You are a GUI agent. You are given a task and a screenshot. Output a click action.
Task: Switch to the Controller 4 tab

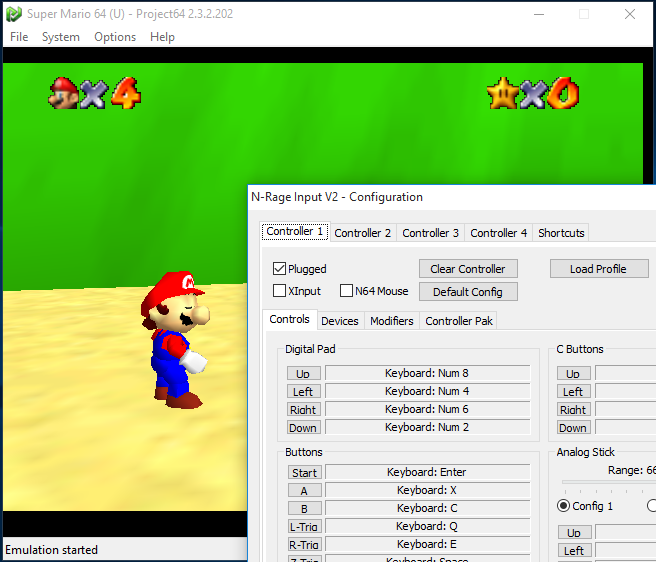(x=499, y=233)
